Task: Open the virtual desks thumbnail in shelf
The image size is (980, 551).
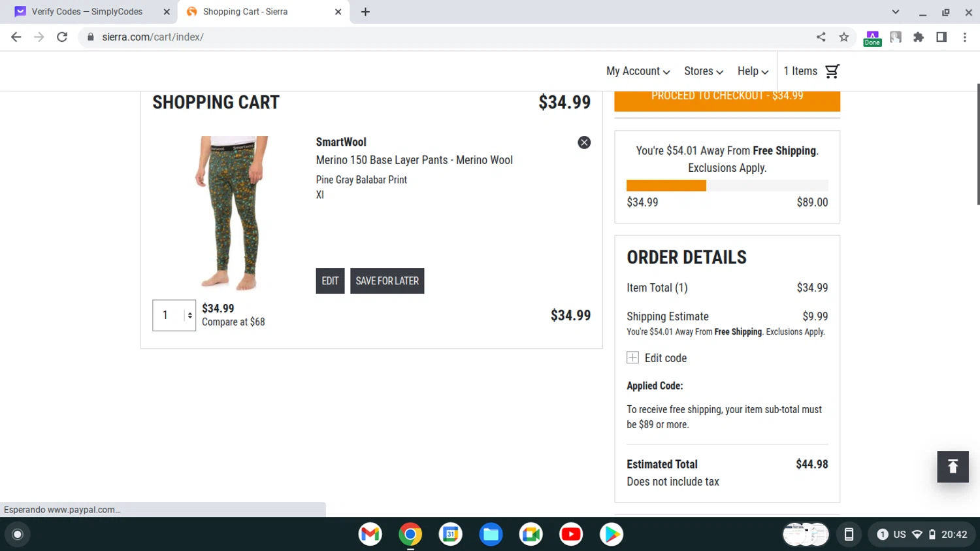Action: 806,535
